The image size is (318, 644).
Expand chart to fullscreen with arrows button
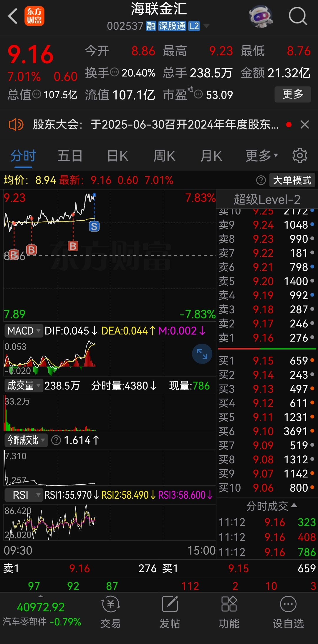pos(202,354)
